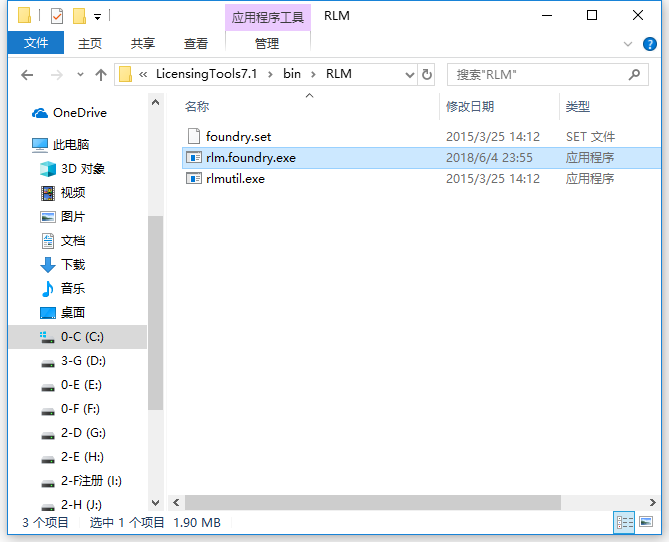Go up one folder level with the up arrow
The height and width of the screenshot is (542, 669).
(101, 75)
